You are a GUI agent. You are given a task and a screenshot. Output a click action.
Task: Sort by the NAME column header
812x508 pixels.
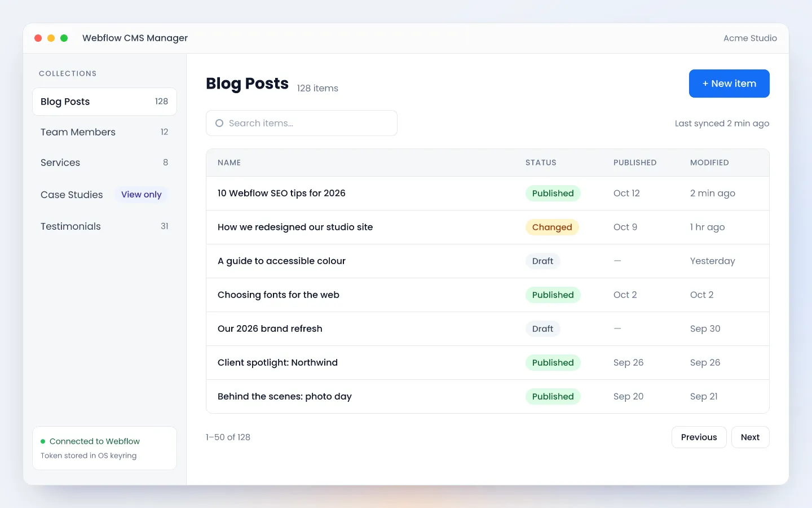pyautogui.click(x=229, y=163)
